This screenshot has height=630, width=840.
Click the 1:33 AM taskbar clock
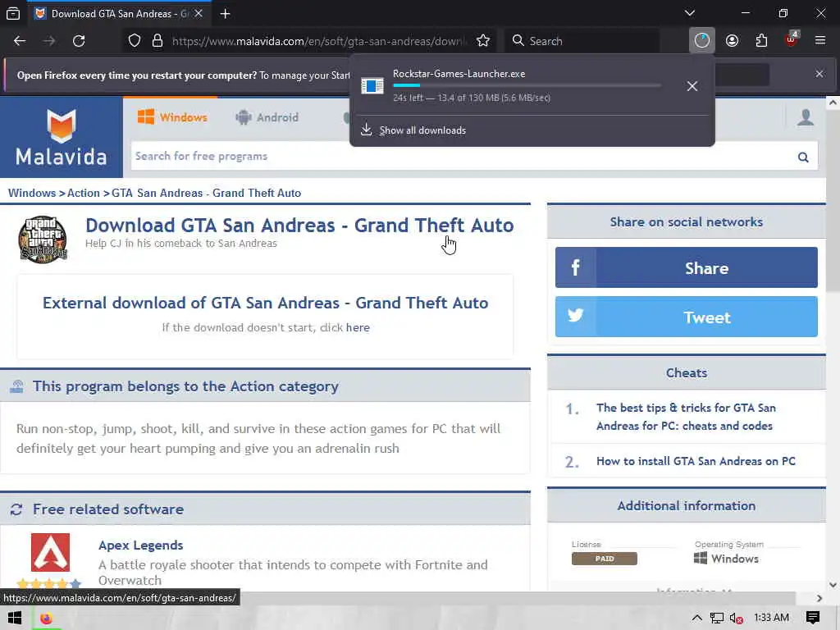coord(771,618)
